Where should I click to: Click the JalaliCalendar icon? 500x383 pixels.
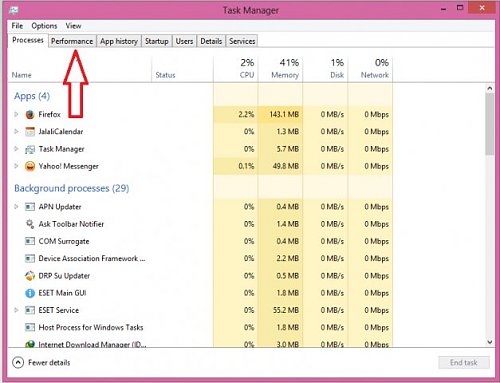point(30,132)
